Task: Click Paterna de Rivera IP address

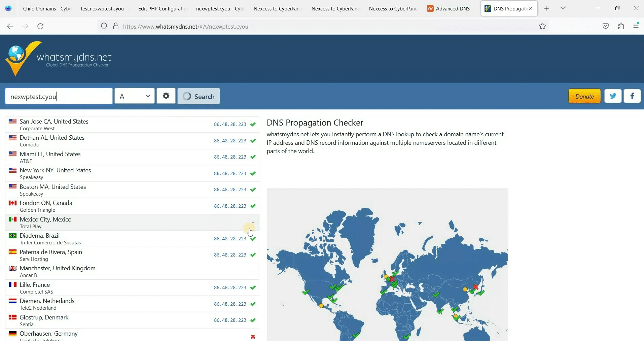Action: coord(230,255)
